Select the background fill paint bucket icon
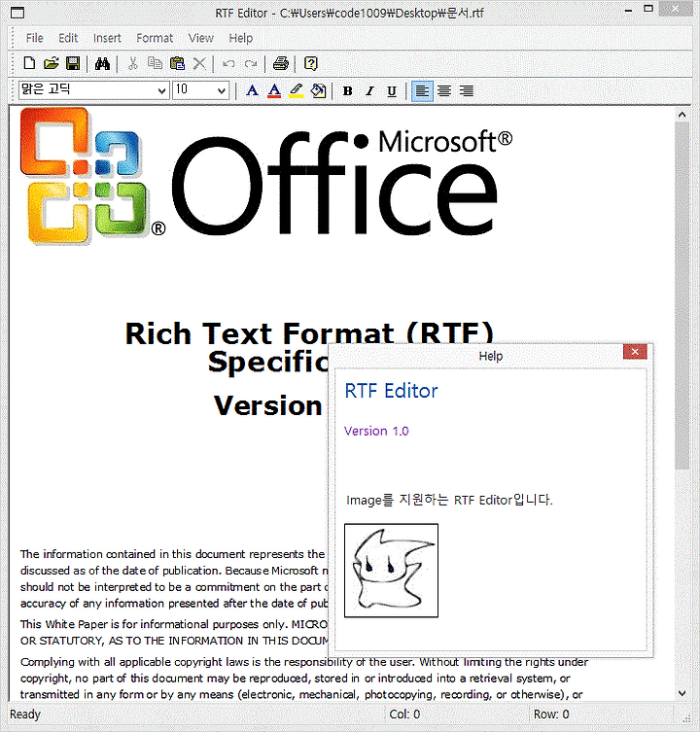The width and height of the screenshot is (700, 732). point(319,90)
